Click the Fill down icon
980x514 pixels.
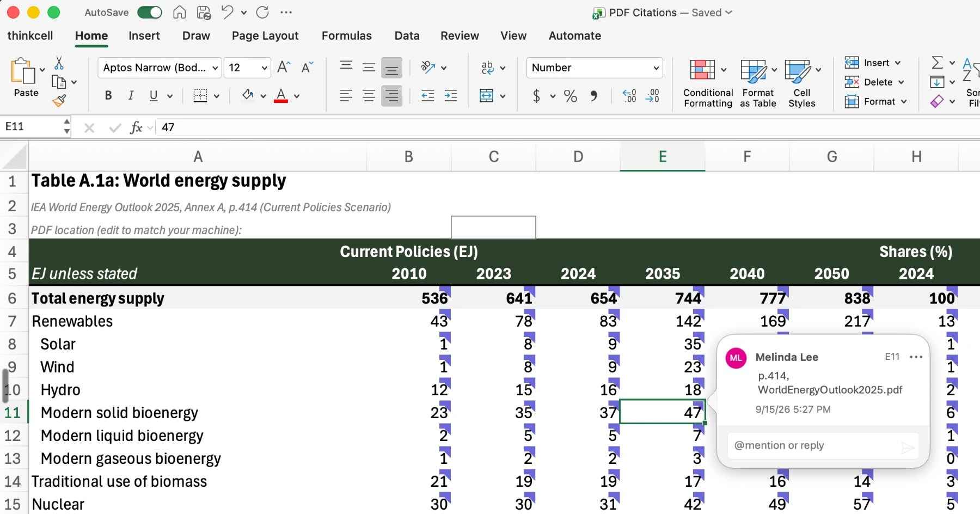[x=937, y=82]
